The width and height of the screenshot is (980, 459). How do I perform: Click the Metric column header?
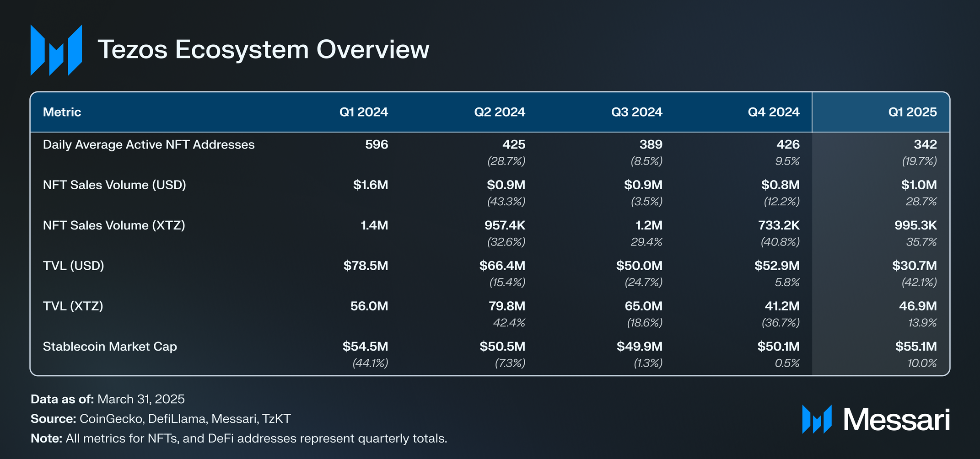click(62, 112)
